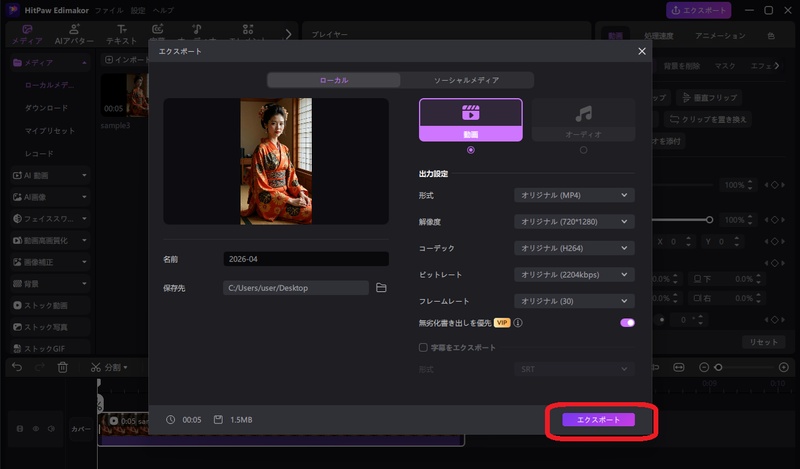Delete clip with the trash icon
This screenshot has height=469, width=800.
[62, 367]
